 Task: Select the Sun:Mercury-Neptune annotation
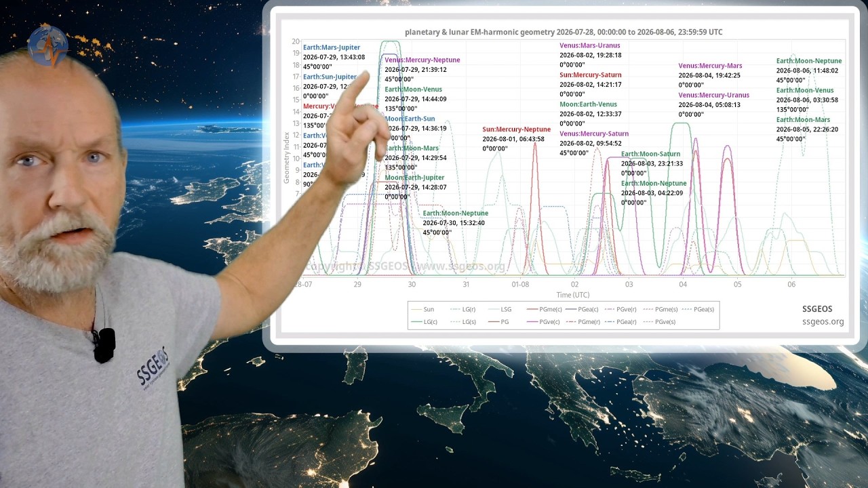(517, 129)
